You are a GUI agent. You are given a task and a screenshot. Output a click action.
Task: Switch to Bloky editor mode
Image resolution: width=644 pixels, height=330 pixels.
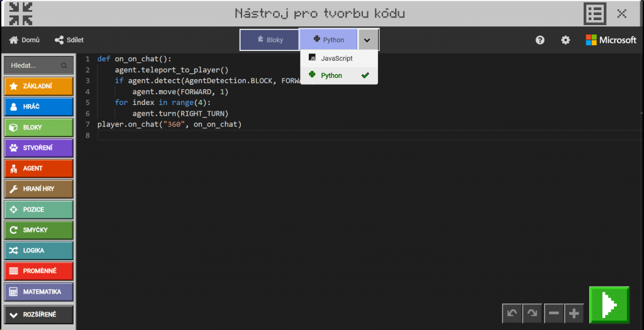(x=269, y=40)
